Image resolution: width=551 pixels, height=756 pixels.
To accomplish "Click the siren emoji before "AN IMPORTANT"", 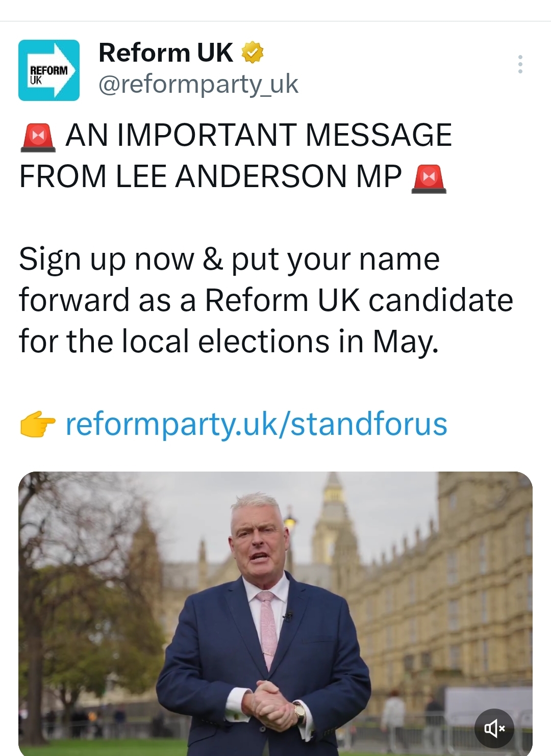I will tap(38, 136).
